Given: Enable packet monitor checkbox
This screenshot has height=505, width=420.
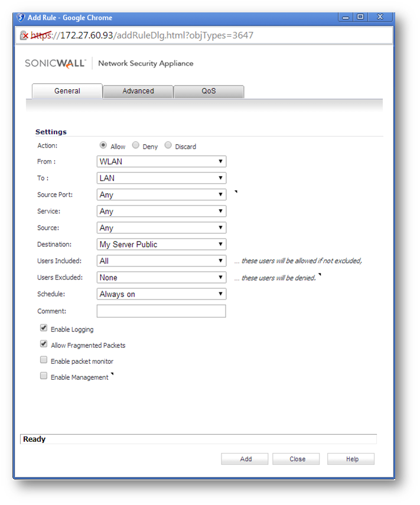Looking at the screenshot, I should point(44,360).
